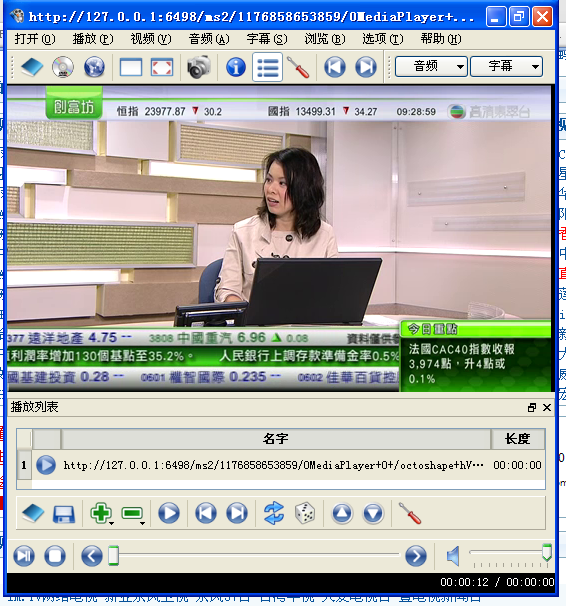Stop playback with the stop button
This screenshot has height=606, width=566.
point(55,556)
